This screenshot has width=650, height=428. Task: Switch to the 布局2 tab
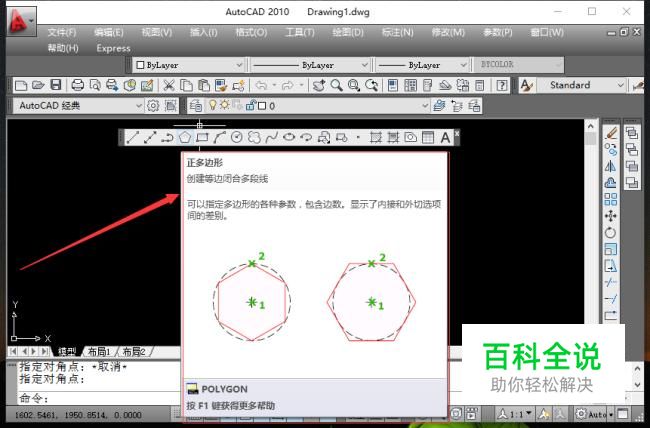(x=134, y=352)
